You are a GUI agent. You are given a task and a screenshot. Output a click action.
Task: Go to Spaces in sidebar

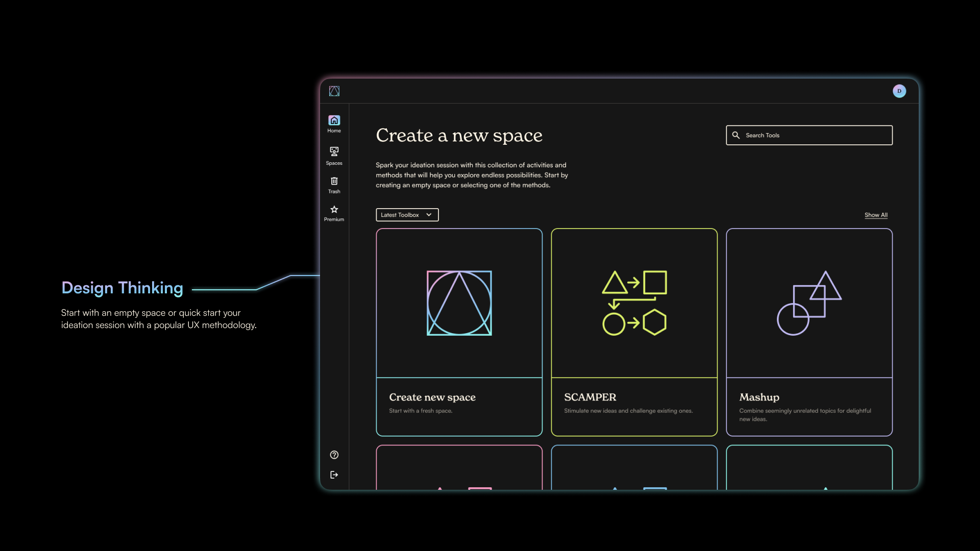pos(334,156)
